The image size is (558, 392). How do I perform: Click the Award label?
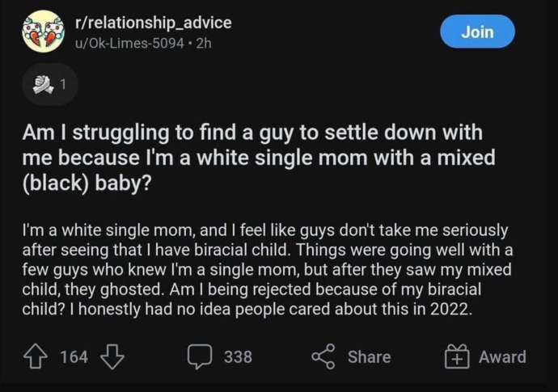(x=501, y=356)
